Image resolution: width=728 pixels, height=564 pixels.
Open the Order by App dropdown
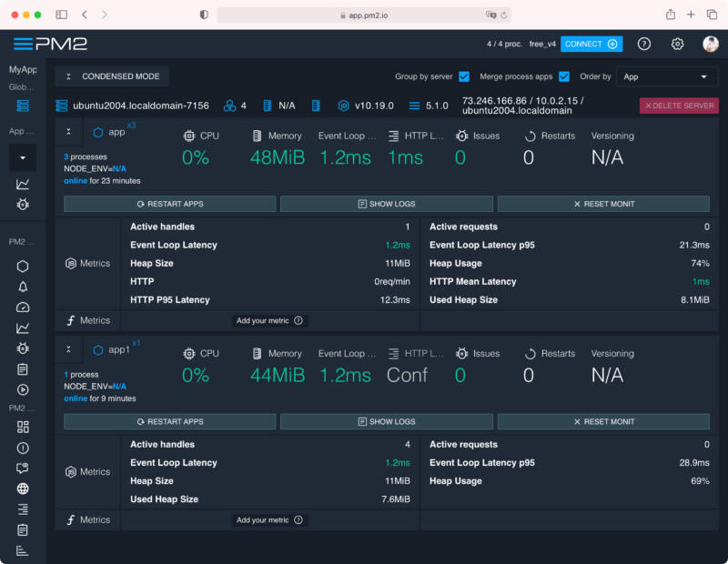point(666,76)
